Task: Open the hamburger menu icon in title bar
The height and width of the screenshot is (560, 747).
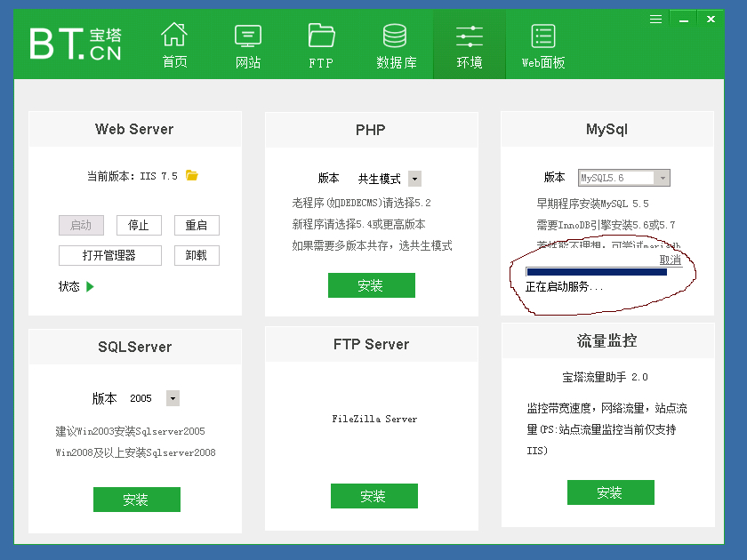Action: point(655,19)
